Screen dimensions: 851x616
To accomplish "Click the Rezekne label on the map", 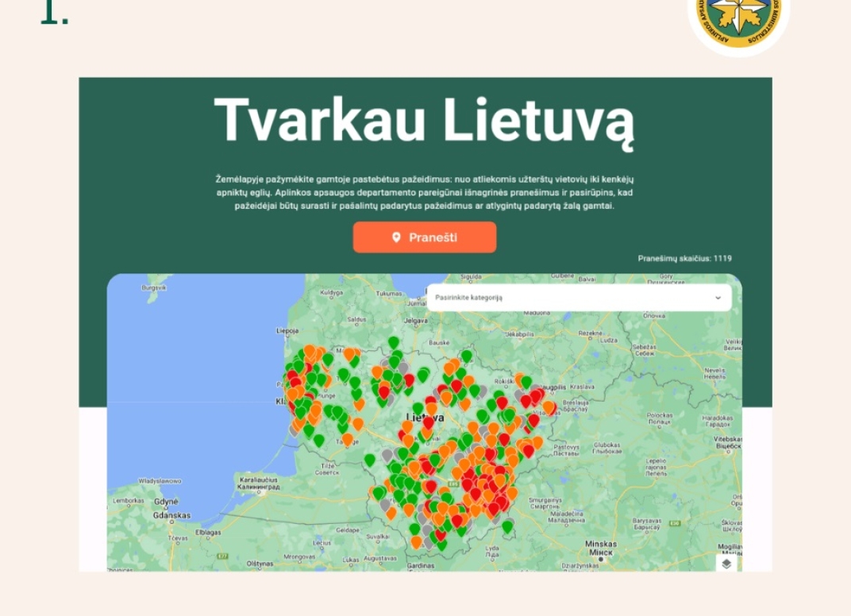I will pos(591,333).
